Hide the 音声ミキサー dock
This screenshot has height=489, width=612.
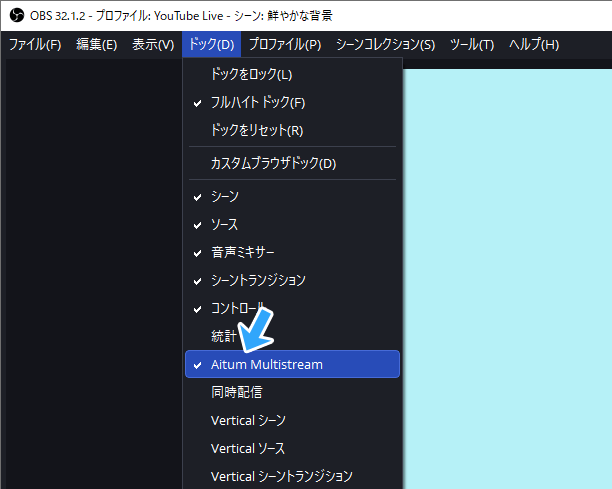click(292, 253)
